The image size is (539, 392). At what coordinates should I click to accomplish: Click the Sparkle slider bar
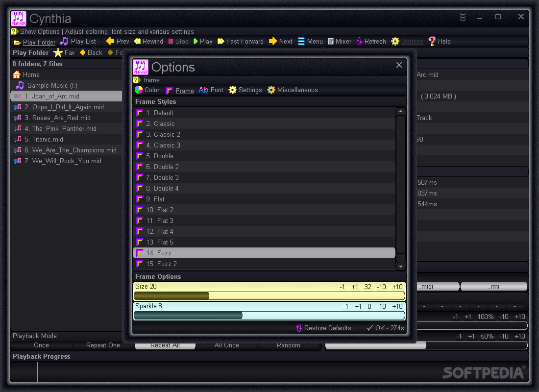tap(269, 316)
